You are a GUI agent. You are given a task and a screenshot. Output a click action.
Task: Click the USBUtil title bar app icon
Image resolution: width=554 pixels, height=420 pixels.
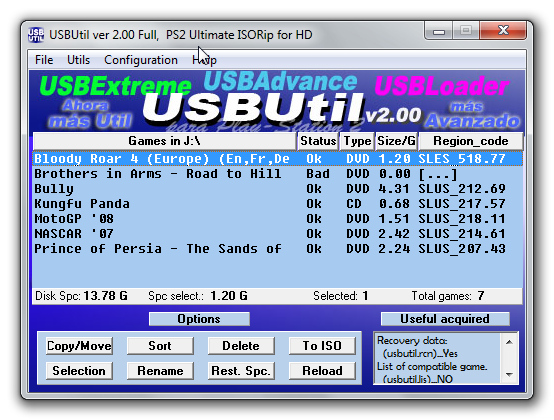36,35
